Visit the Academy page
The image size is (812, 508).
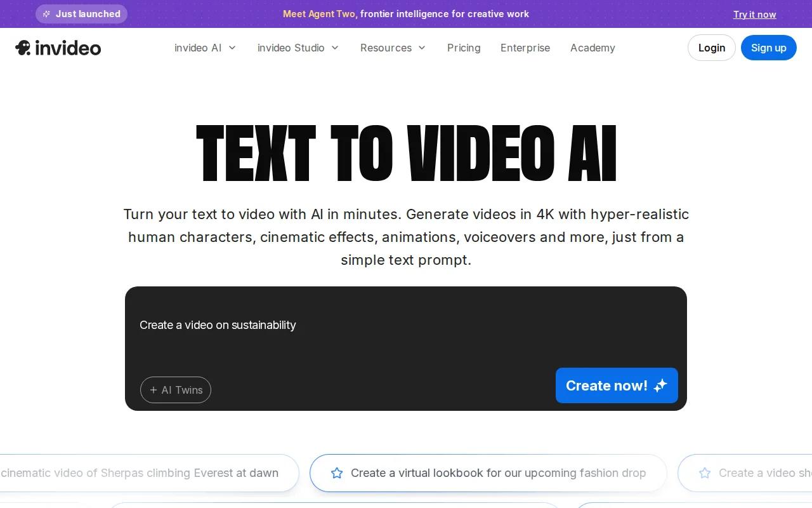pos(593,48)
